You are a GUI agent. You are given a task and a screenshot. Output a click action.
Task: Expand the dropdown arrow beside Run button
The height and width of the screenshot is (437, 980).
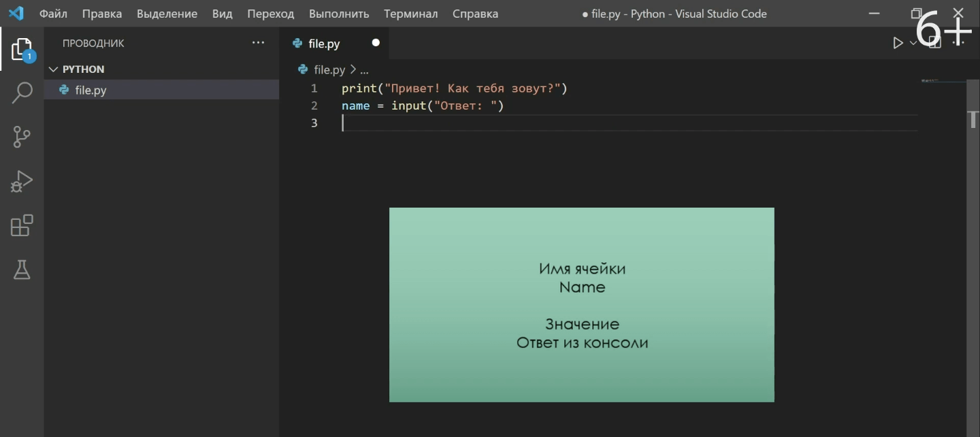[x=913, y=44]
